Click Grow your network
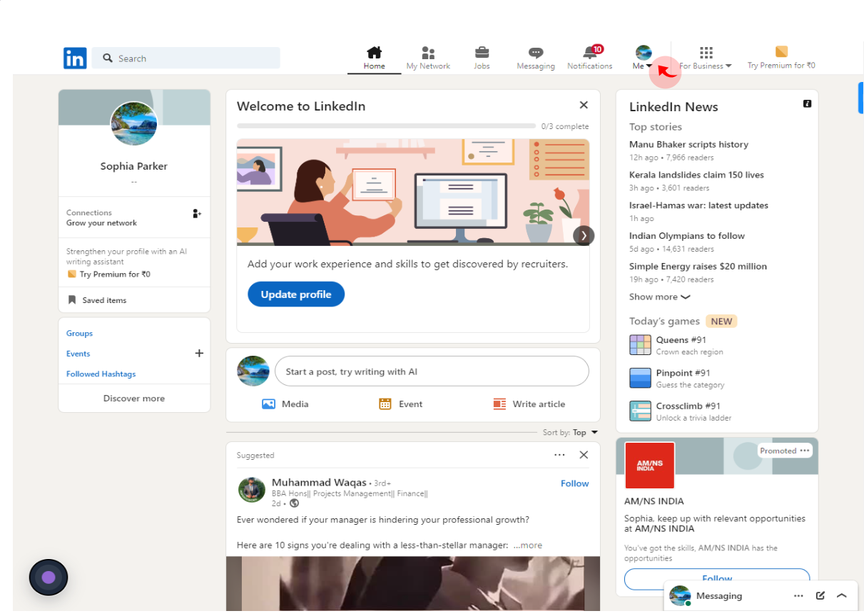864x616 pixels. pyautogui.click(x=101, y=223)
